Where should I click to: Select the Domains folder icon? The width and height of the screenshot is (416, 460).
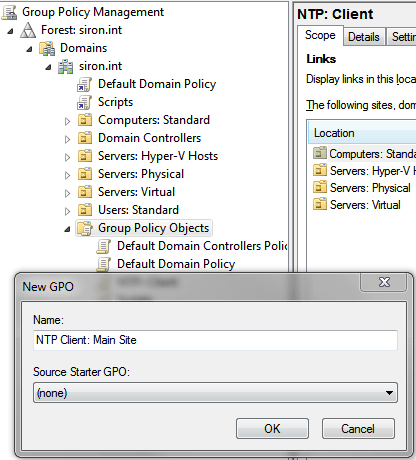pyautogui.click(x=47, y=48)
